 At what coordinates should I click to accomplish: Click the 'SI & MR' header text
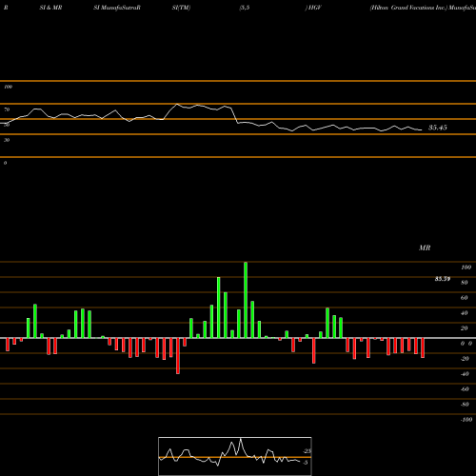(x=50, y=8)
